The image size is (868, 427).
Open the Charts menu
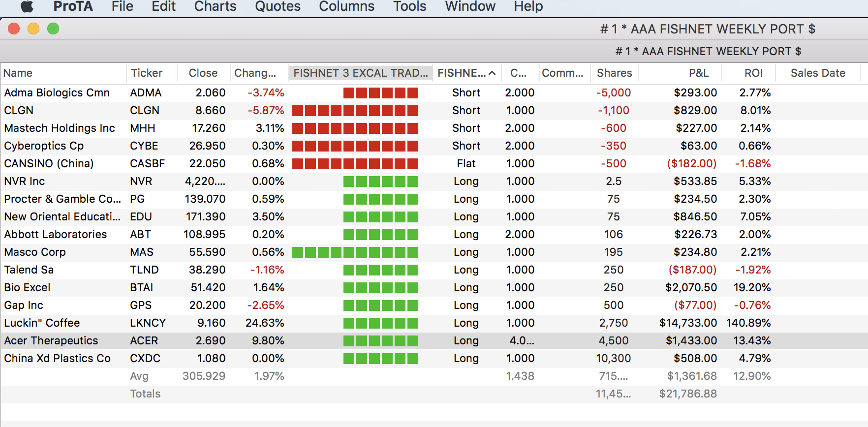click(215, 6)
